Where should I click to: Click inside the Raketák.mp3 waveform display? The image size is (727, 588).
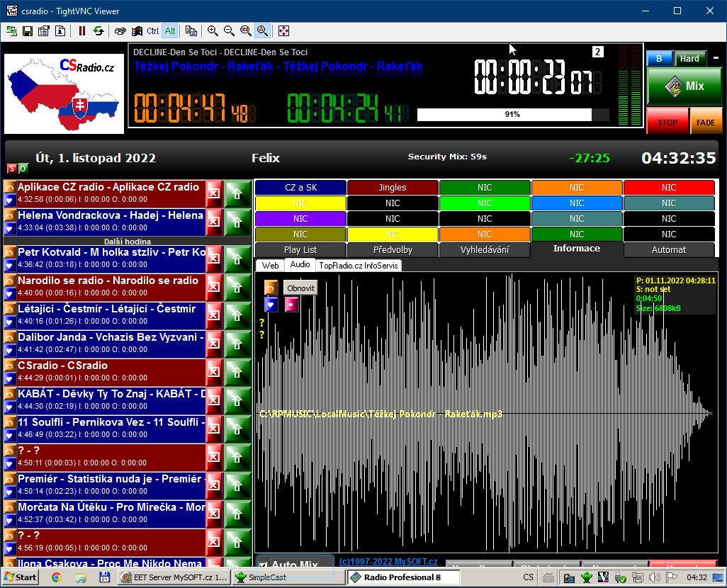(x=486, y=413)
